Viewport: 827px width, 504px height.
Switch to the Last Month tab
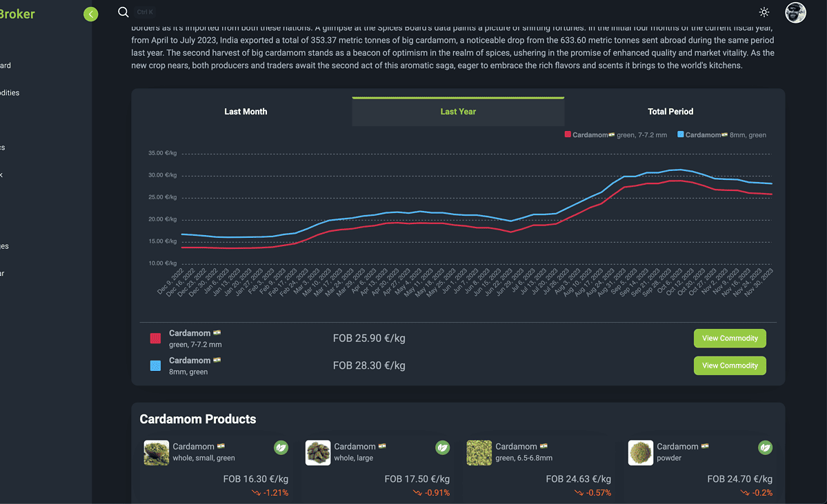[x=246, y=112]
